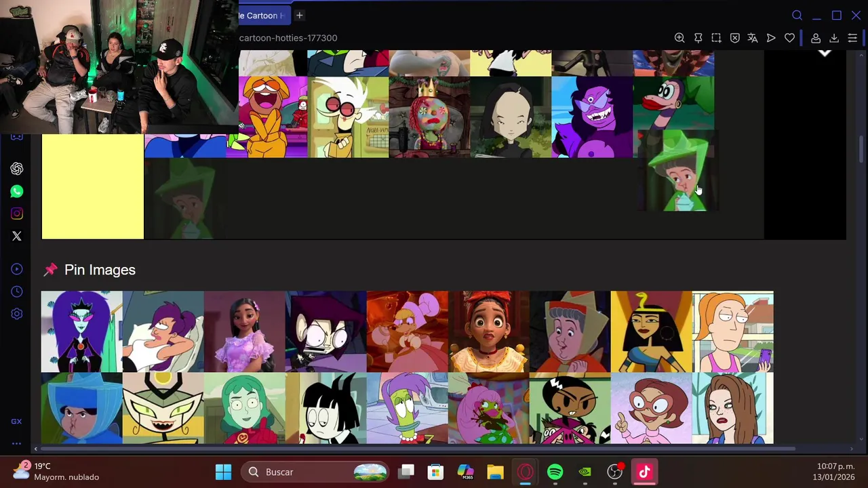Open sidebar Settings gear
The height and width of the screenshot is (488, 868).
[17, 314]
